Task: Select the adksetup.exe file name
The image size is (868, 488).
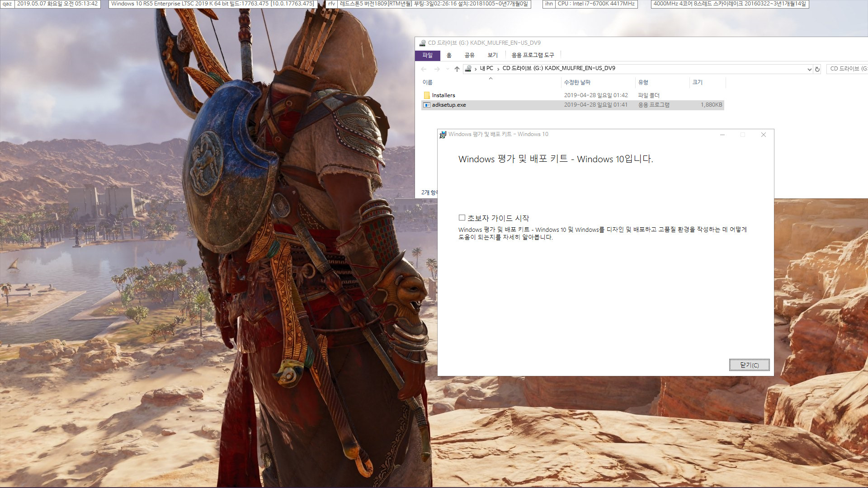Action: tap(449, 105)
